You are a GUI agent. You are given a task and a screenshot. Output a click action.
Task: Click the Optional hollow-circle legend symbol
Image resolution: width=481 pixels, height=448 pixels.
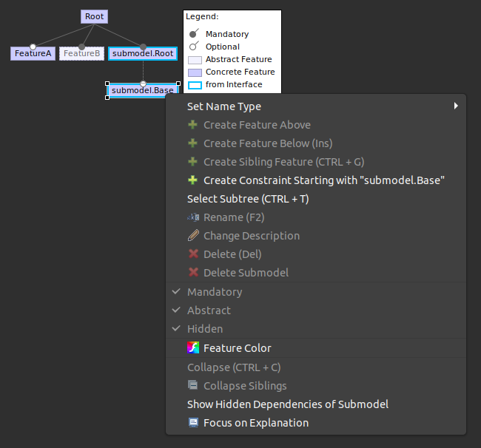(x=194, y=46)
